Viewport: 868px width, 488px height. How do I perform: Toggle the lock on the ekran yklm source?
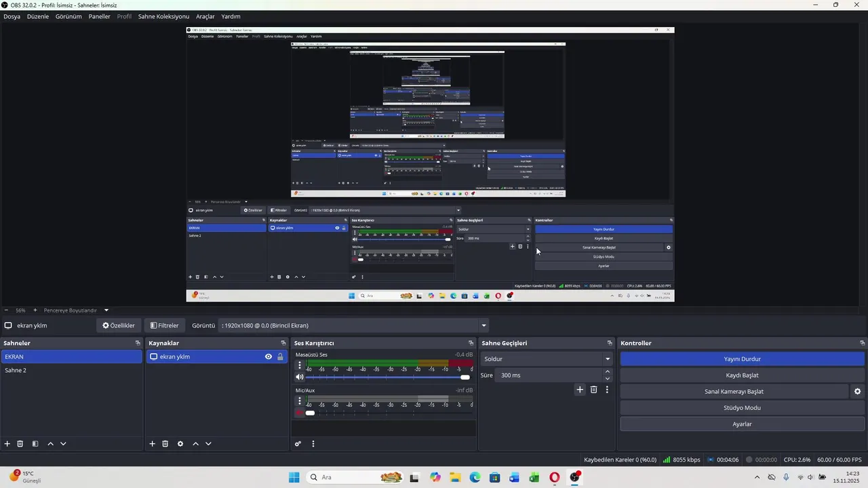click(280, 357)
